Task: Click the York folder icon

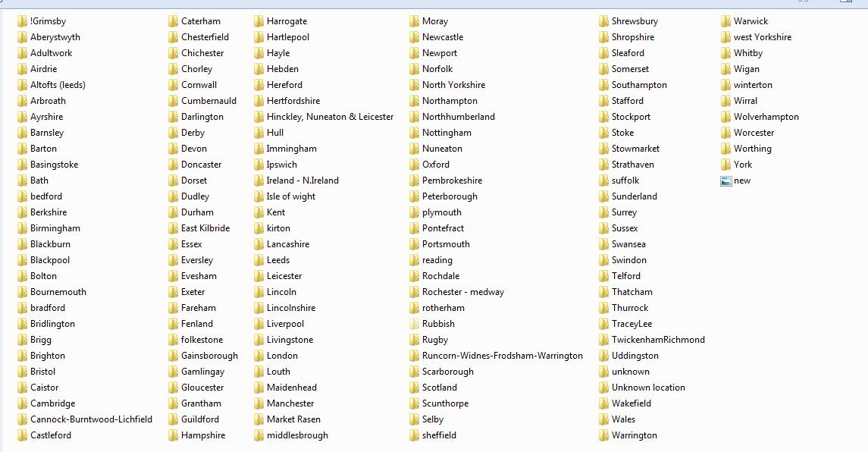Action: click(725, 165)
